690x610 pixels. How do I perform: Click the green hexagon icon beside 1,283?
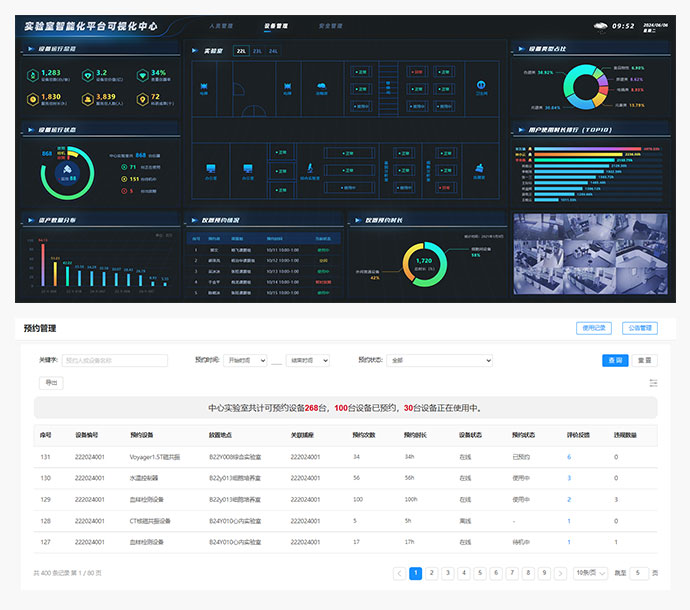tap(30, 75)
